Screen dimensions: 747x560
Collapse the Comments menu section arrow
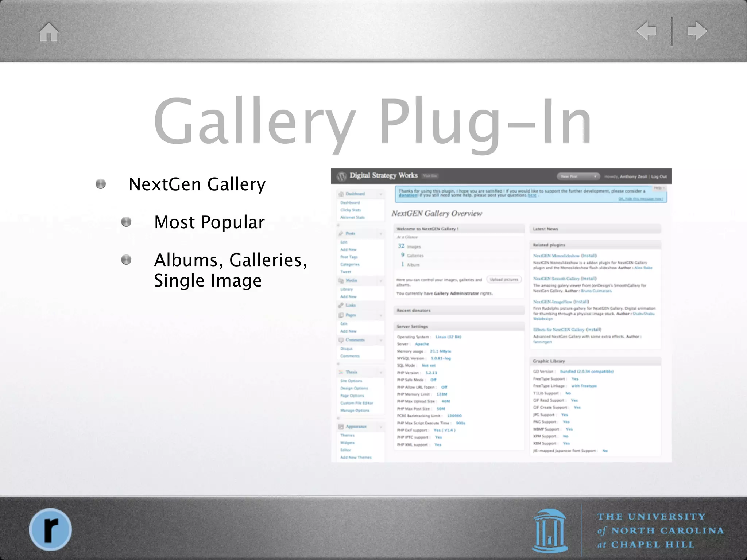point(380,340)
